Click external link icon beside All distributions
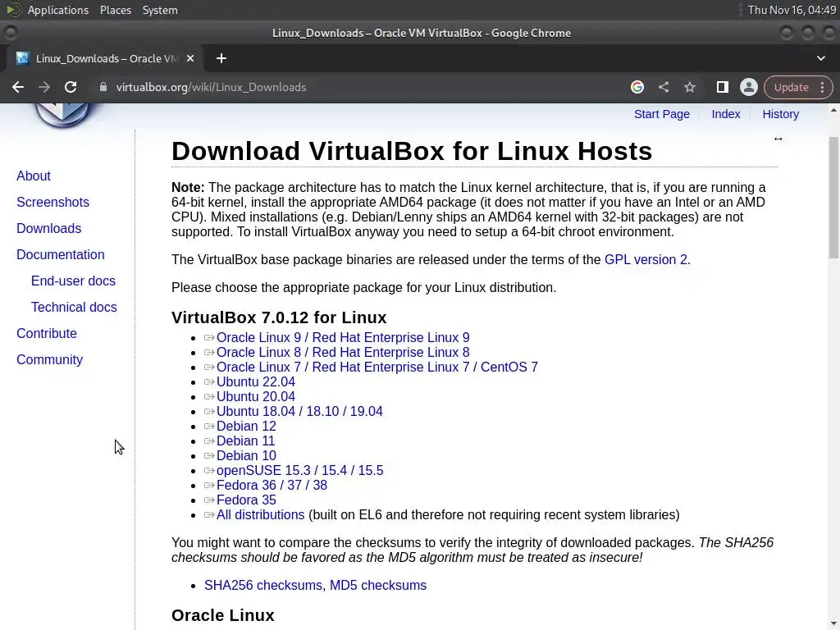This screenshot has height=630, width=840. click(x=209, y=515)
